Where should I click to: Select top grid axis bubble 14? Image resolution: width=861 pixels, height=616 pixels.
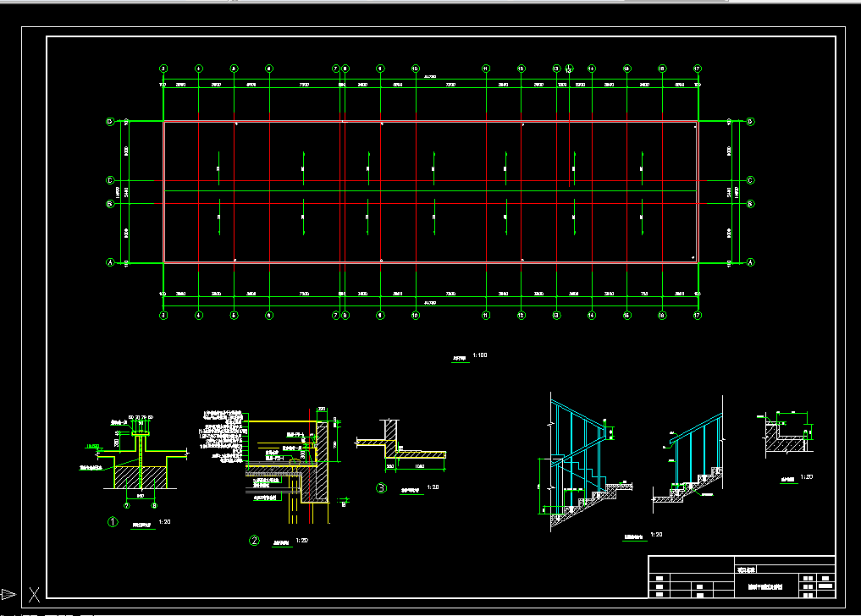point(592,69)
